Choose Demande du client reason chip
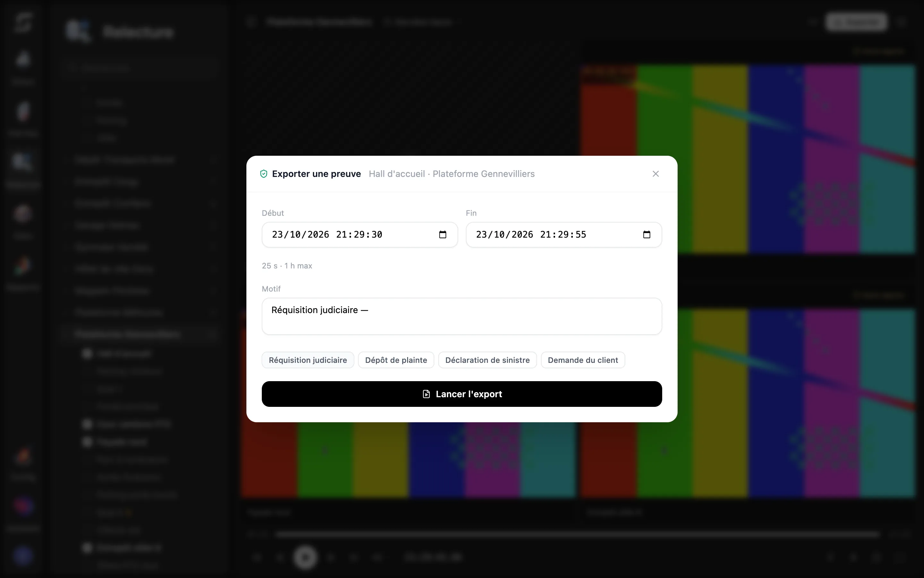 point(583,360)
